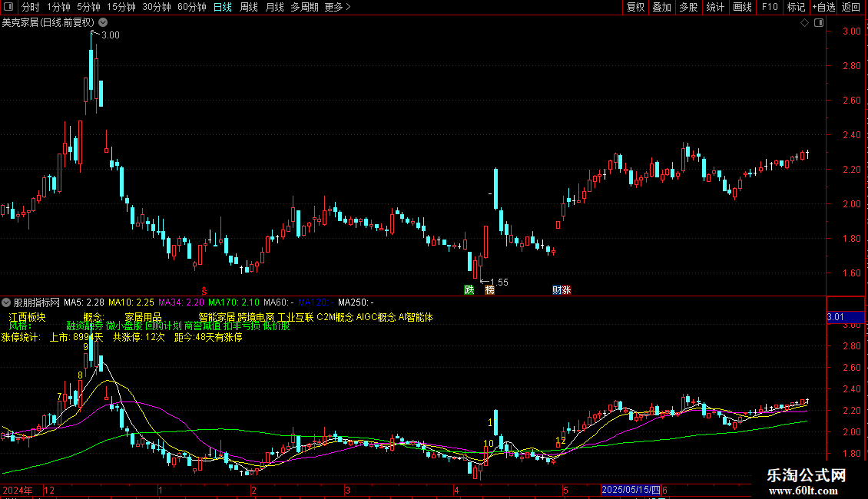The image size is (868, 499).
Task: Click the month 12 tick on time axis
Action: 49,490
